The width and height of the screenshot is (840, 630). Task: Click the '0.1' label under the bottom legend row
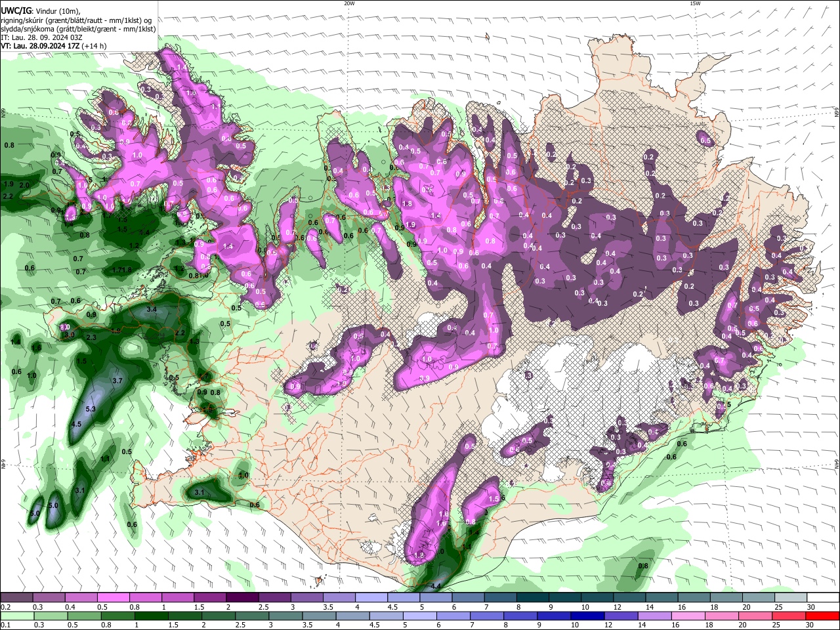point(5,625)
